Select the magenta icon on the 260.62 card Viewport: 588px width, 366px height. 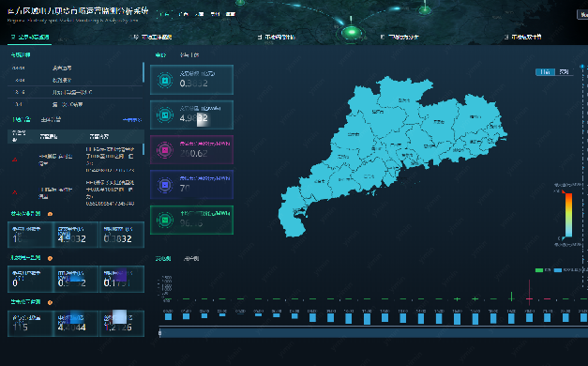click(x=165, y=150)
